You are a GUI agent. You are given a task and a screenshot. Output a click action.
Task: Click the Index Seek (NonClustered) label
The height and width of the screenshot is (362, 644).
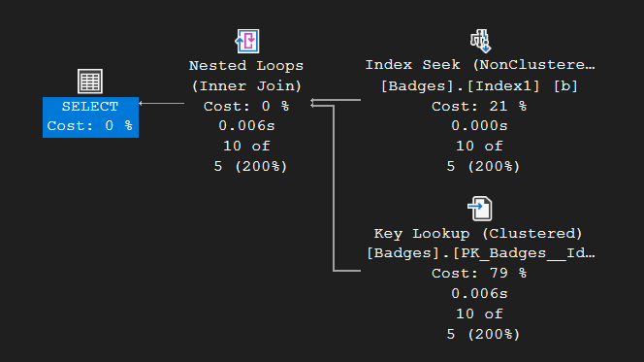480,65
